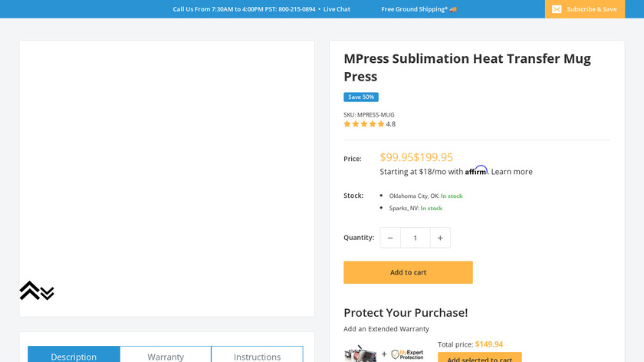Click the quantity number field
Screen dimensions: 644x362
point(415,238)
